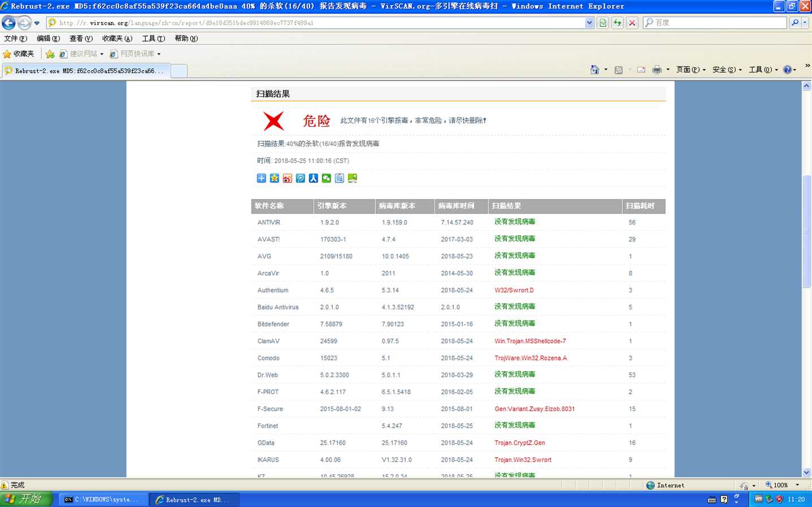The width and height of the screenshot is (812, 507).
Task: Open the 页面 page dropdown menu
Action: (691, 70)
